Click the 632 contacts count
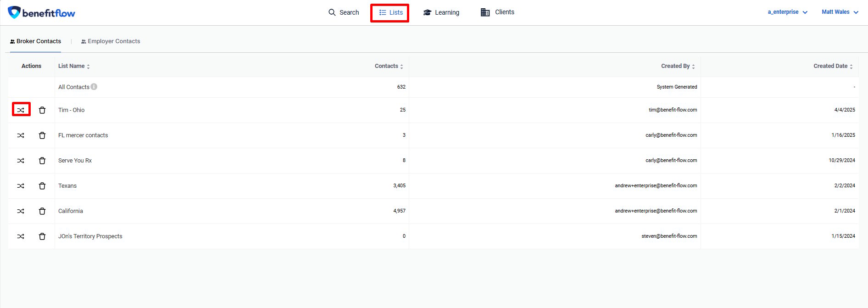This screenshot has width=868, height=308. tap(401, 87)
